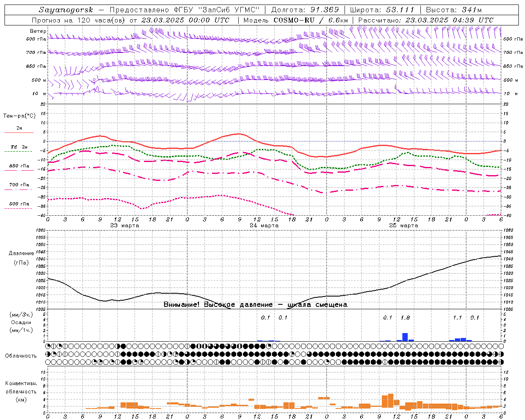Click the 'Конвективн.' convective cloud label
The image size is (525, 420).
21,383
